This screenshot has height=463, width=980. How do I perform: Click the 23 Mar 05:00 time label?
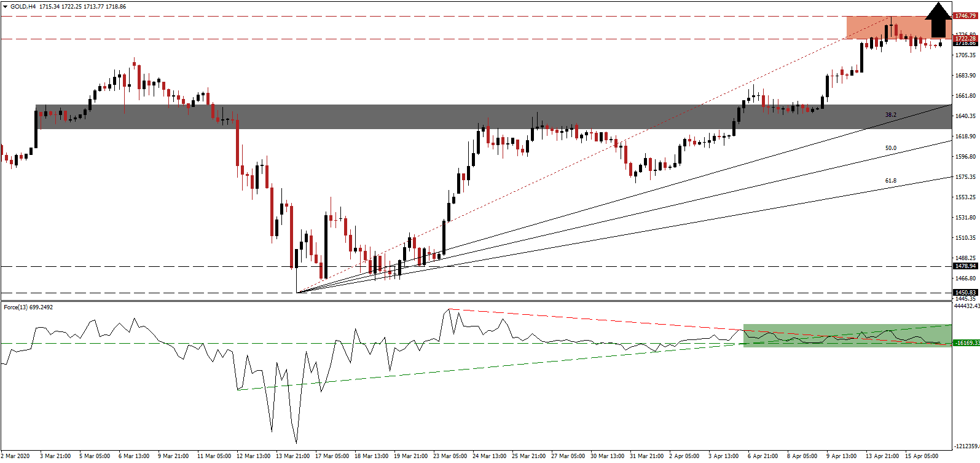tap(450, 456)
